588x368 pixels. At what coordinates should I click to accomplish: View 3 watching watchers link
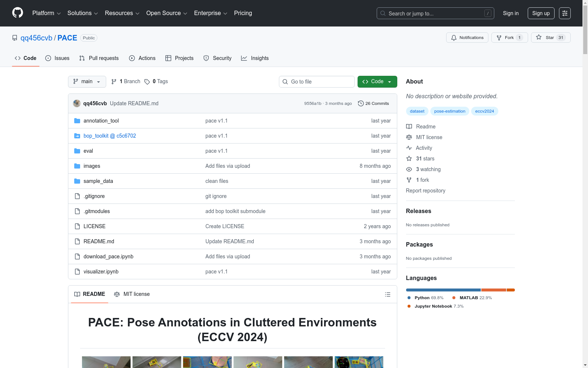point(423,169)
